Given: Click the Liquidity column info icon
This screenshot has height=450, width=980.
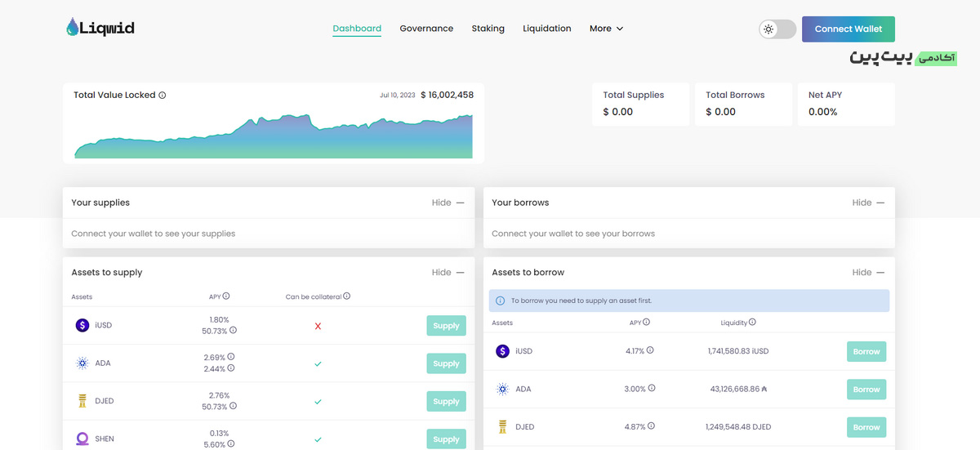Looking at the screenshot, I should point(752,322).
